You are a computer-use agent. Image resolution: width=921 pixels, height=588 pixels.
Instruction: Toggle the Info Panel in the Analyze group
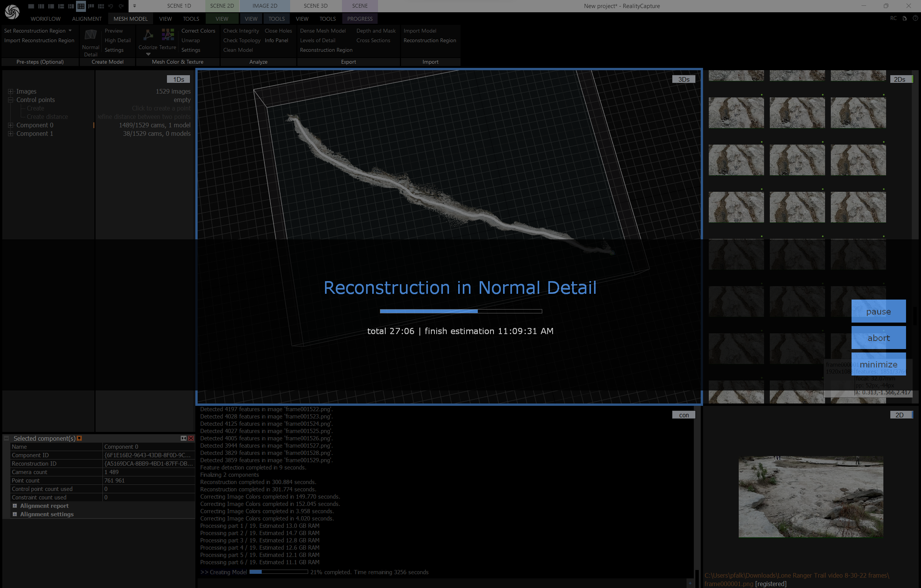pos(276,40)
